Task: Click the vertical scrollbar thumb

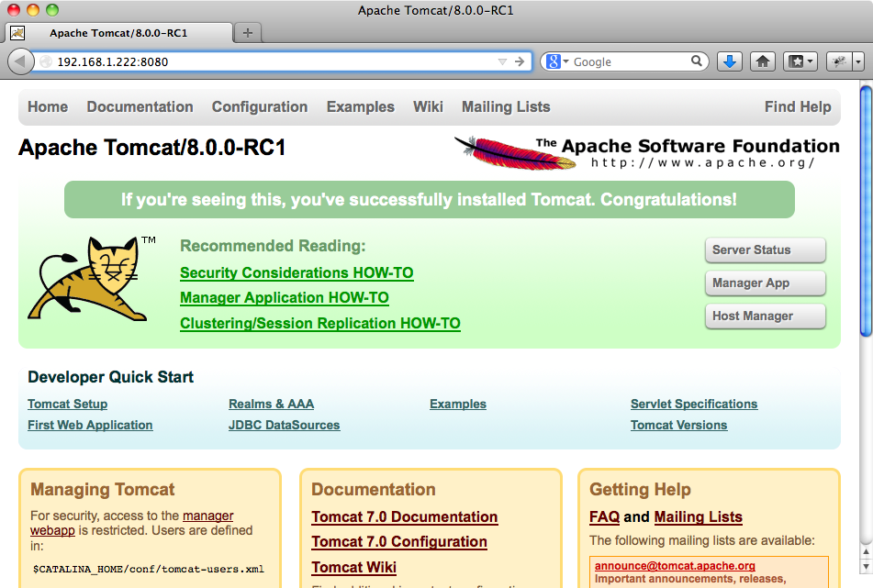Action: pos(866,210)
